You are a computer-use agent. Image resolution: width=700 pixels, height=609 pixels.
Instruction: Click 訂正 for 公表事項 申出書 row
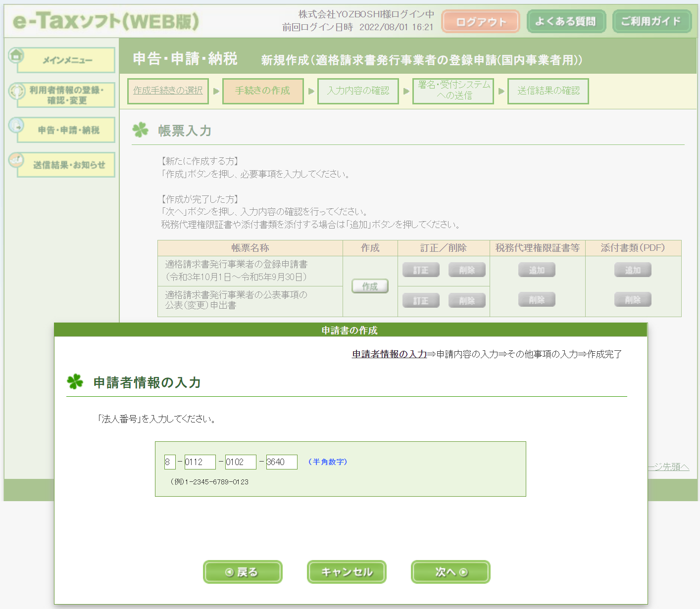coord(421,301)
